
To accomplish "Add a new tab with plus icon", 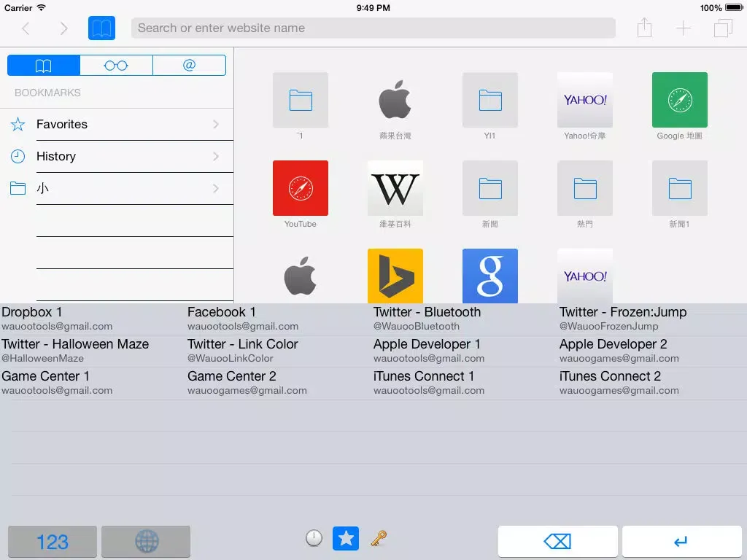I will tap(683, 28).
